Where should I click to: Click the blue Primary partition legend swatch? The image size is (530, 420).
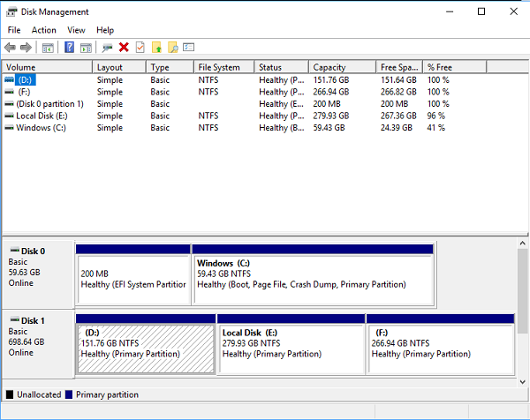(x=70, y=394)
